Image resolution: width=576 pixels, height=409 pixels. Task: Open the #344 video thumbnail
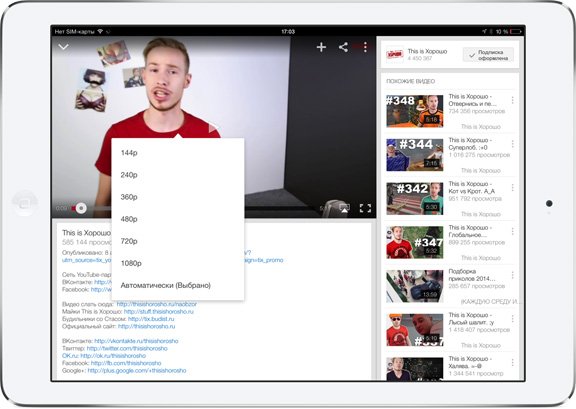(415, 155)
